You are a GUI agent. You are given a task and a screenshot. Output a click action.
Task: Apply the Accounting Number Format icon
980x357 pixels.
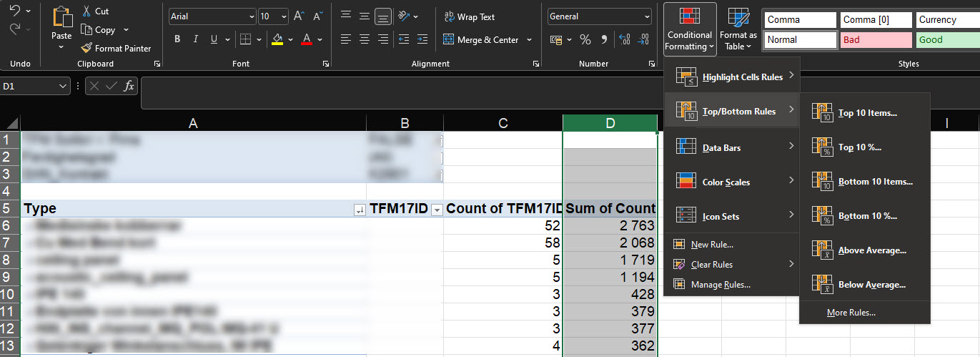click(x=555, y=40)
